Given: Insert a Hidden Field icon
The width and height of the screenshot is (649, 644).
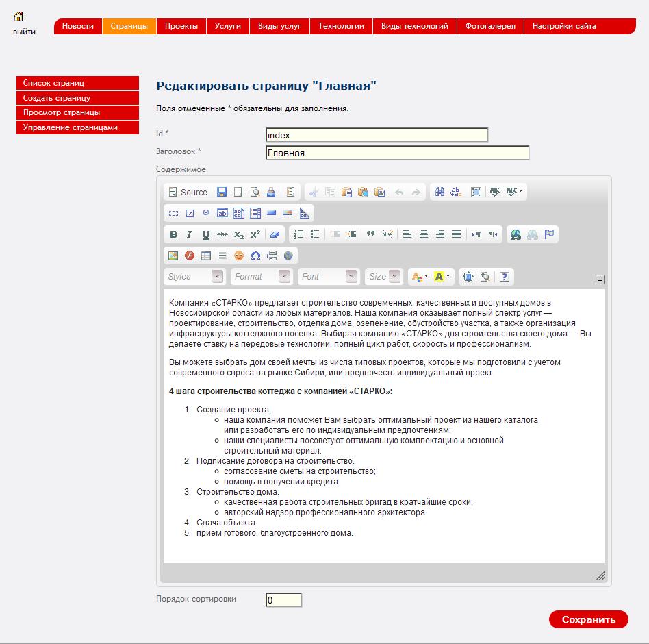Looking at the screenshot, I should pos(305,213).
